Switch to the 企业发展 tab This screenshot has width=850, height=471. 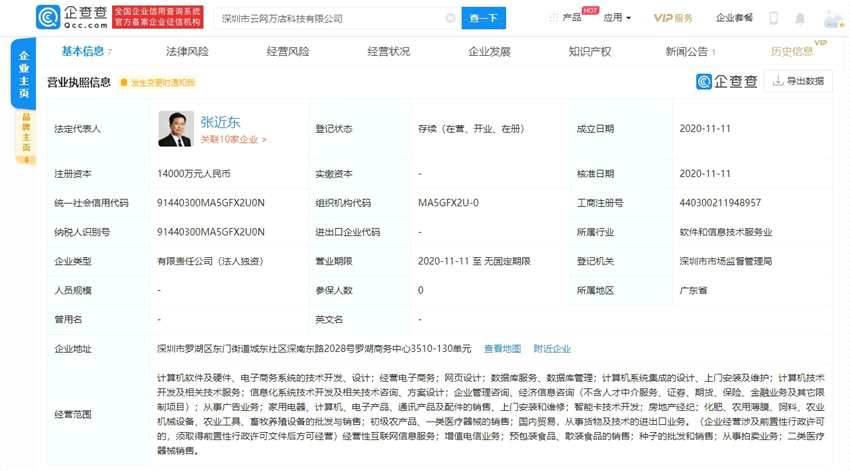click(490, 51)
